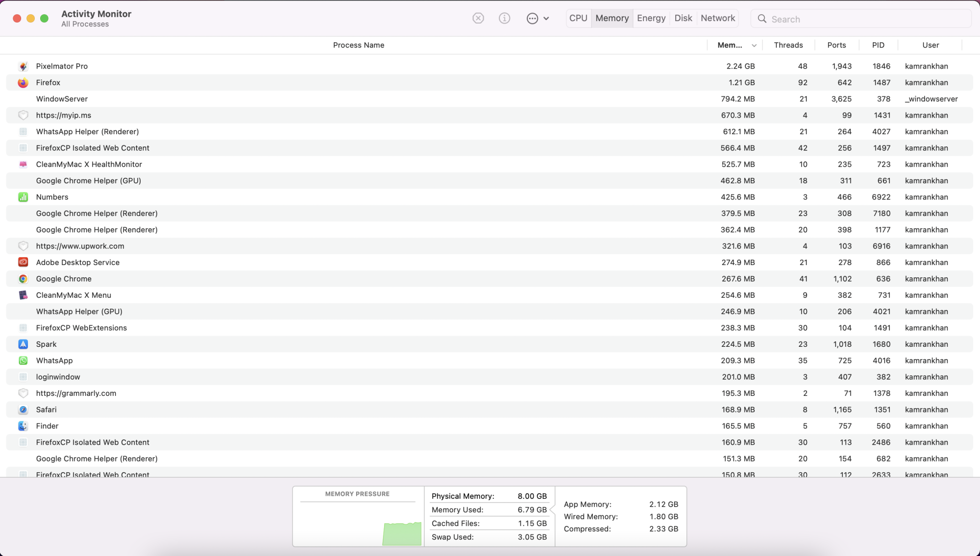The image size is (980, 556).
Task: Click the 3,625 ports value
Action: (841, 99)
